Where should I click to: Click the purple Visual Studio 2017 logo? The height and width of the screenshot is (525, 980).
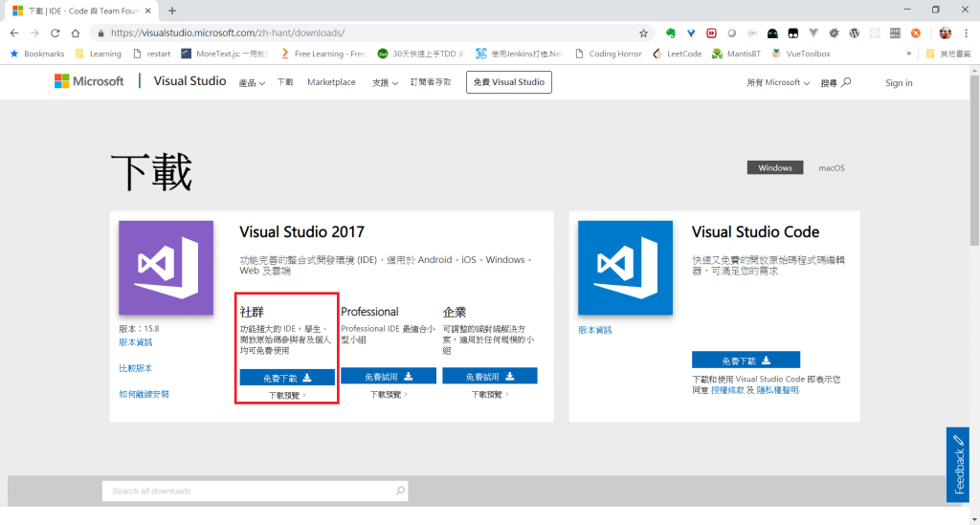point(167,268)
